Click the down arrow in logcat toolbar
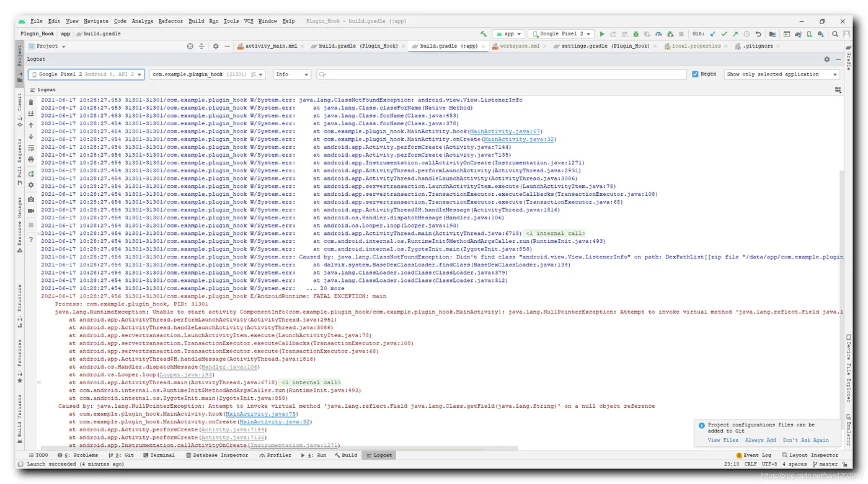The height and width of the screenshot is (484, 868). [31, 137]
